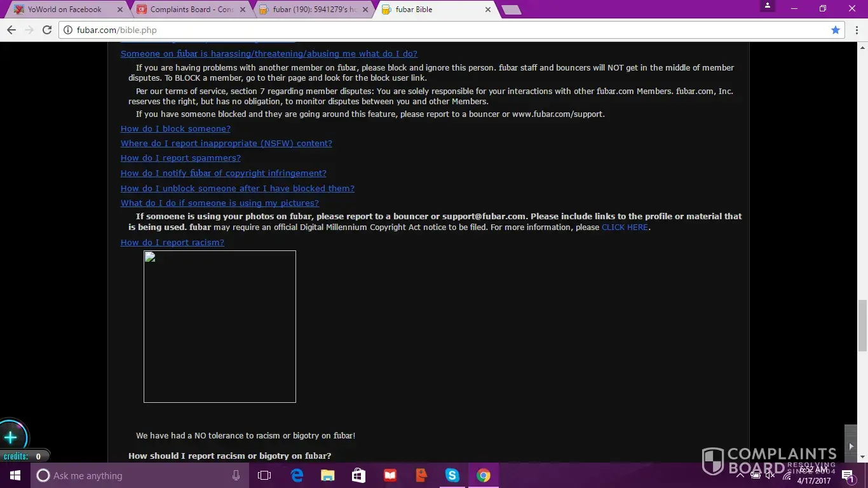Screen dimensions: 868x488
Task: Open Skype from the taskbar
Action: (452, 475)
